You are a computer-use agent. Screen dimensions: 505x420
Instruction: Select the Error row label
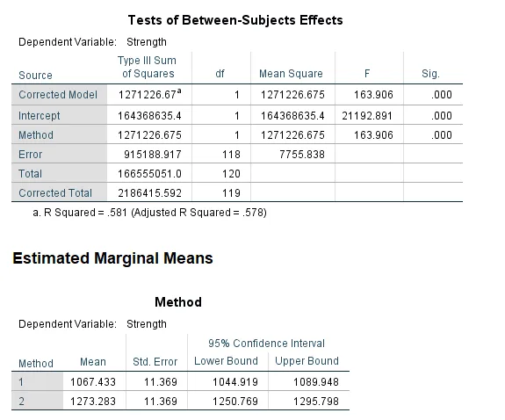tap(30, 155)
